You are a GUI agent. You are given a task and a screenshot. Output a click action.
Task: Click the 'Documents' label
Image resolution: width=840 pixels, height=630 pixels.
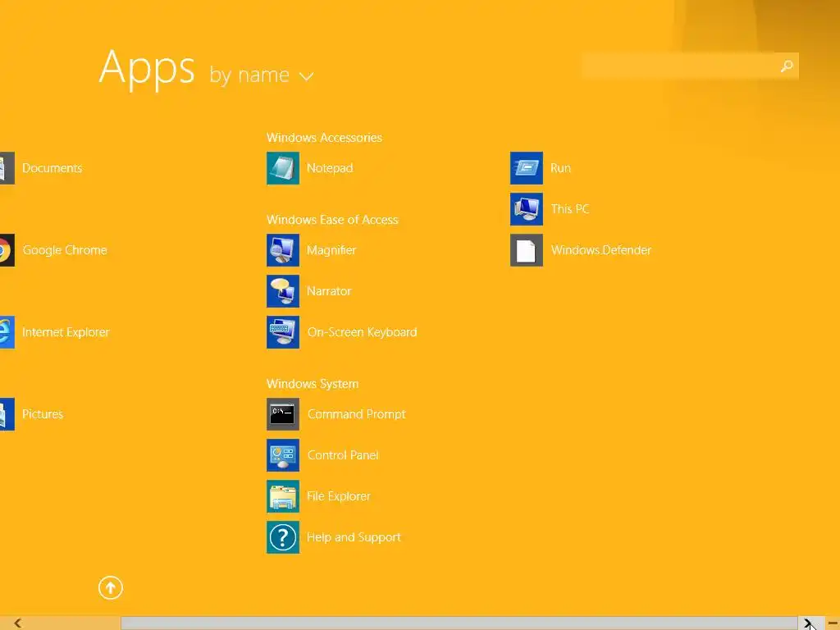tap(52, 168)
